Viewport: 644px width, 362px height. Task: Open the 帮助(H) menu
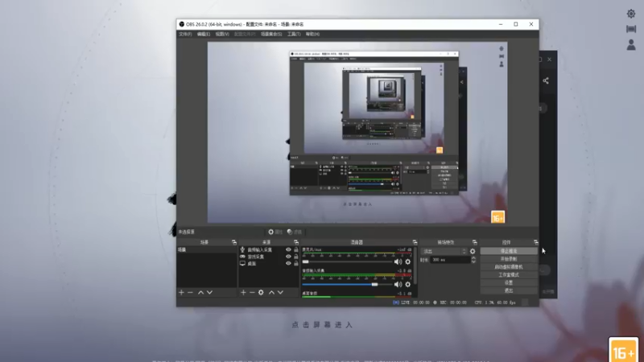(x=312, y=34)
